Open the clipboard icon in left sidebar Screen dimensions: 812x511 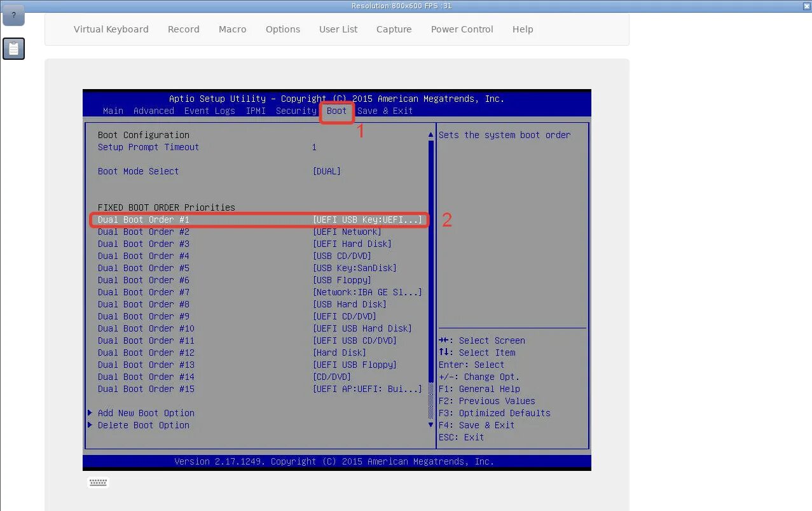13,48
